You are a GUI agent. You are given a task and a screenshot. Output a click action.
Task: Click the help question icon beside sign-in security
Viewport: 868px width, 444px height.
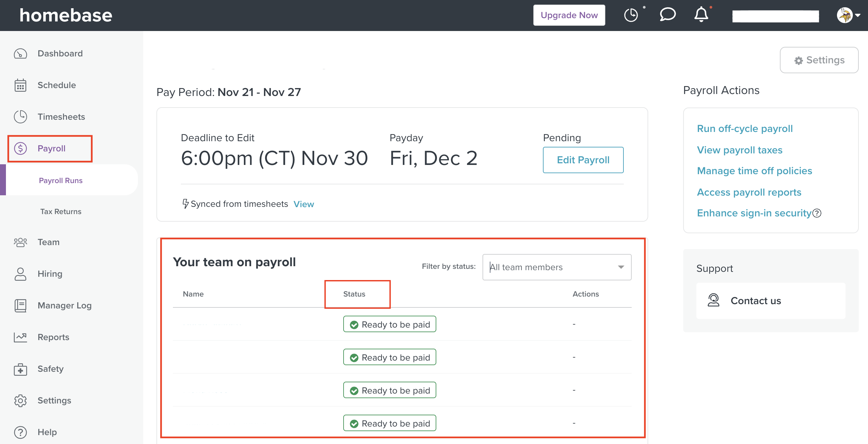pyautogui.click(x=817, y=213)
